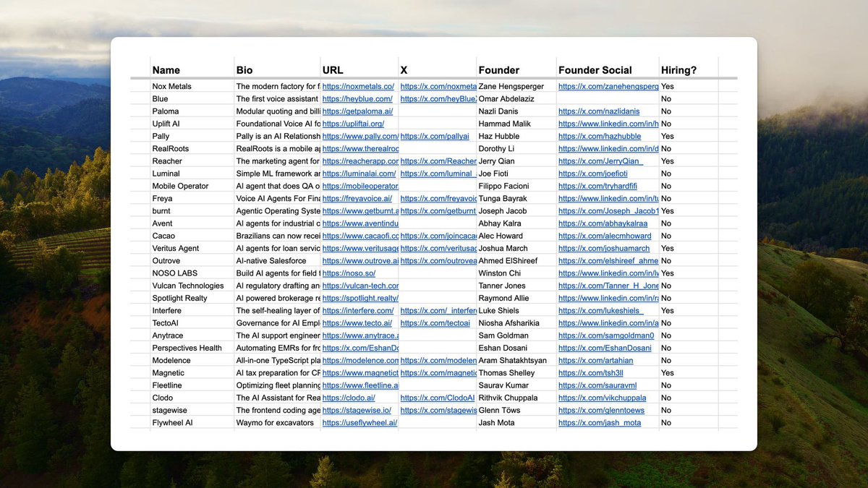This screenshot has width=868, height=488.
Task: Select the Freya name cell
Action: tap(192, 198)
